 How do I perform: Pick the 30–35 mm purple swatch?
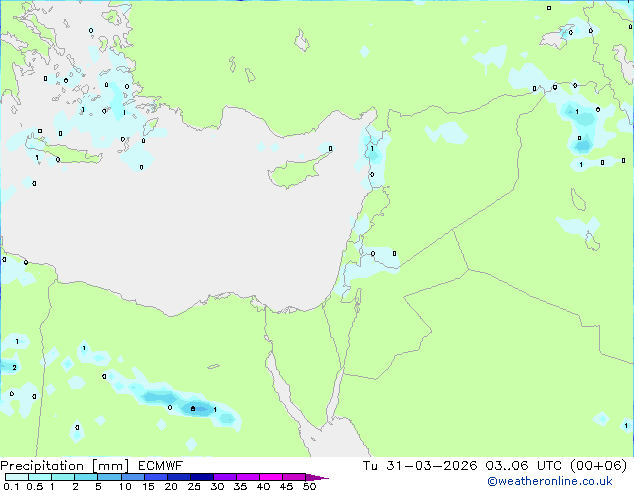(x=224, y=477)
